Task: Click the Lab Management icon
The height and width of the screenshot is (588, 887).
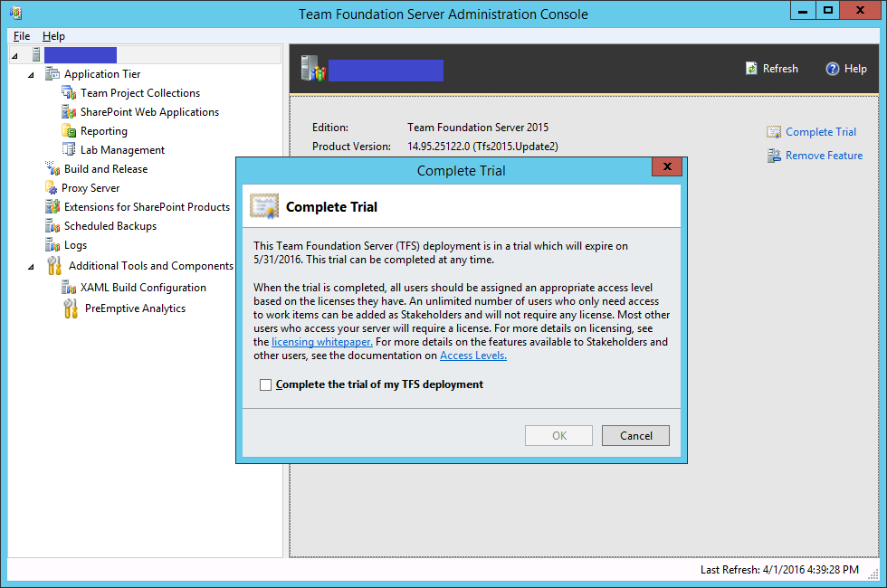Action: click(69, 150)
